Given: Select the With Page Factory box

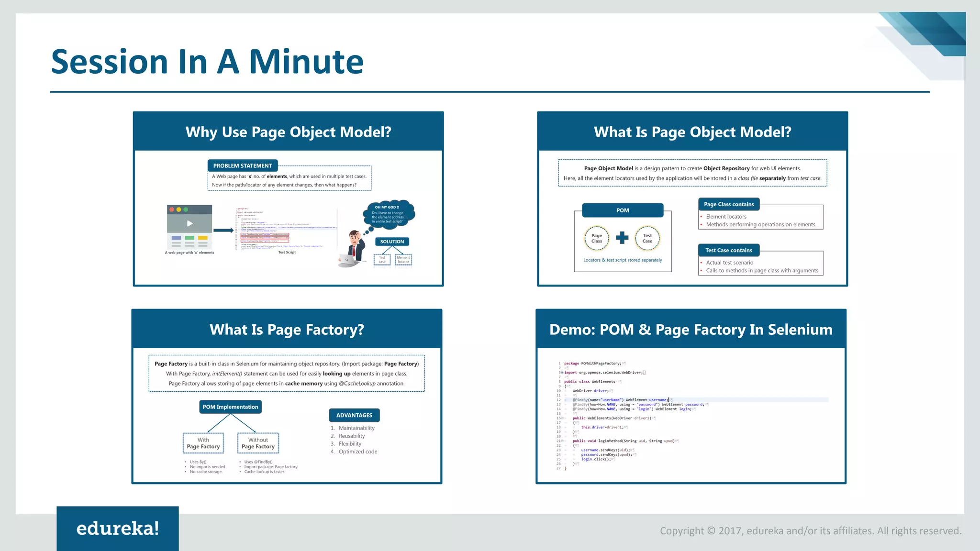Looking at the screenshot, I should tap(203, 443).
